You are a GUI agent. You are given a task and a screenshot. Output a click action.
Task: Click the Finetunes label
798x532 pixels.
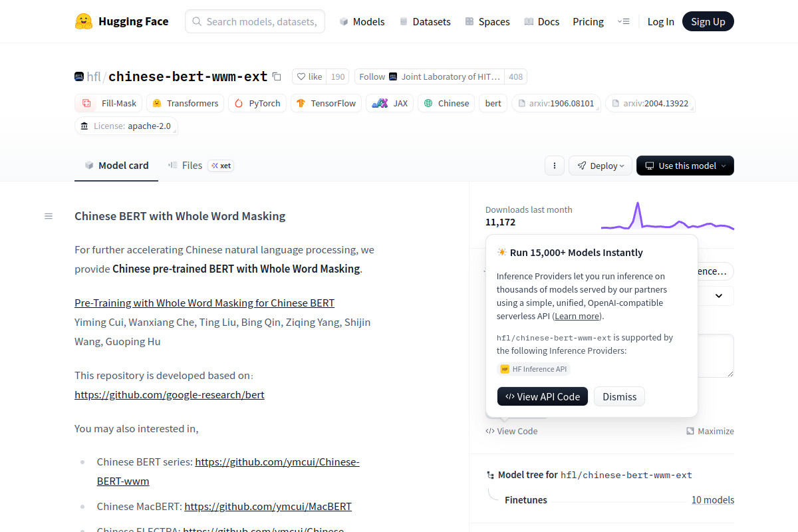[526, 500]
